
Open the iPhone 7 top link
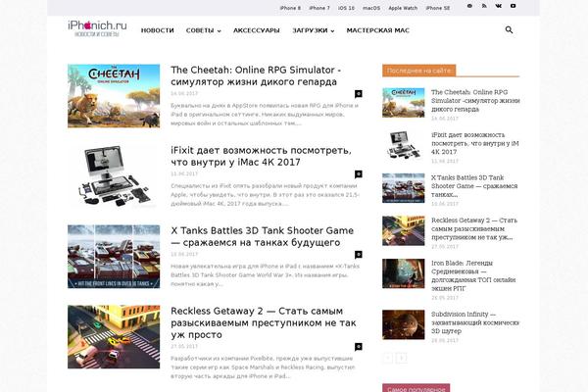click(x=319, y=8)
